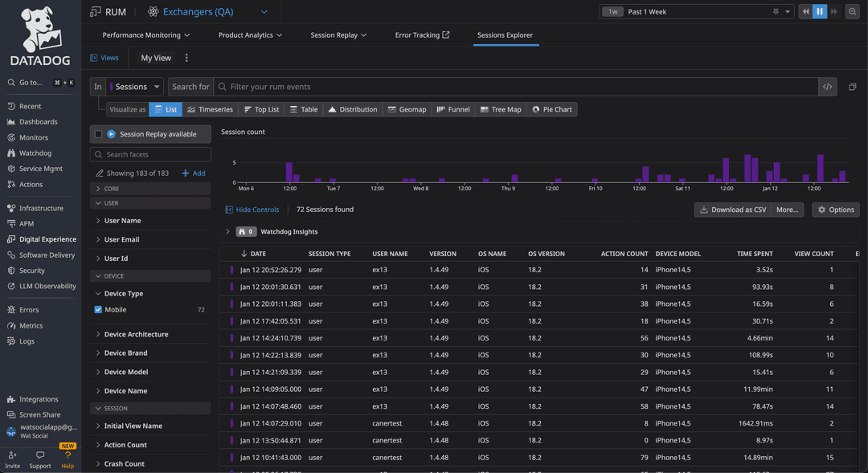Collapse the USER facet group

tap(150, 203)
